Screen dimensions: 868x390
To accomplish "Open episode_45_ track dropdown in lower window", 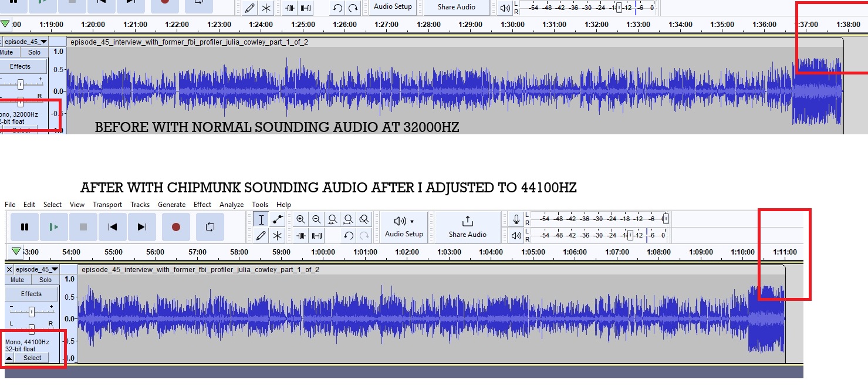I will pos(36,269).
